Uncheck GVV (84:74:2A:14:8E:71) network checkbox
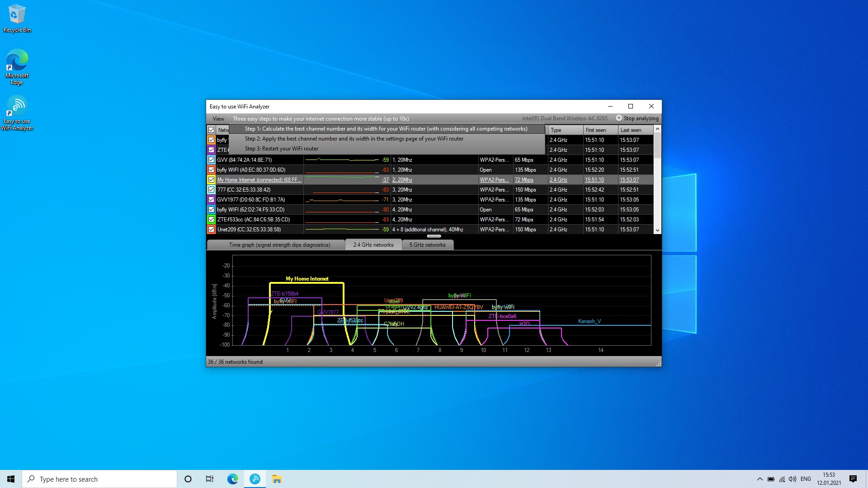The height and width of the screenshot is (488, 868). coord(211,160)
